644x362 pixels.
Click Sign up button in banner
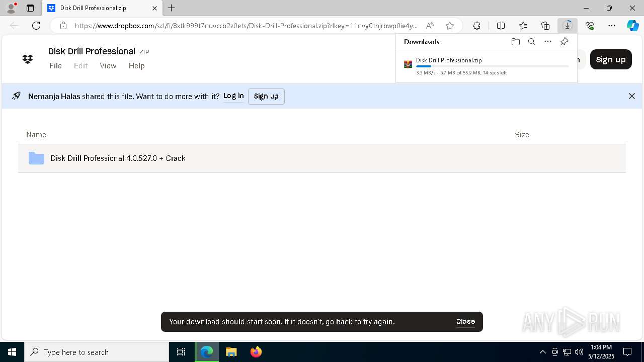point(266,96)
